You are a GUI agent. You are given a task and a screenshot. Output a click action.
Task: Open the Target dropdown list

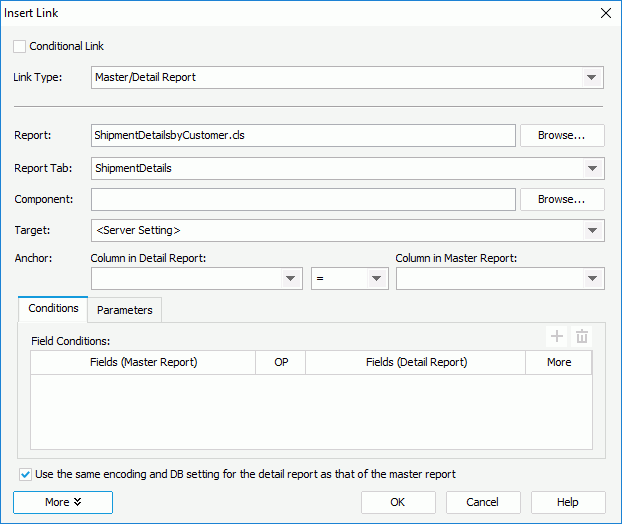(x=593, y=231)
